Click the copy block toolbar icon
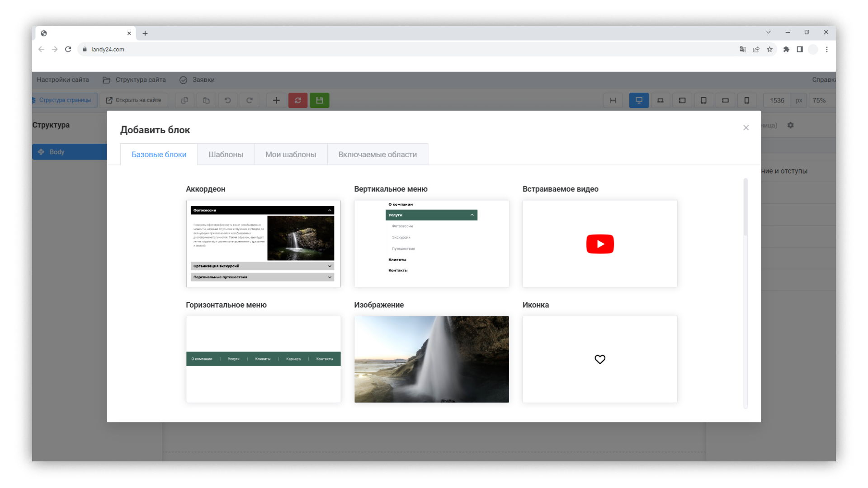This screenshot has height=488, width=868. [x=184, y=100]
